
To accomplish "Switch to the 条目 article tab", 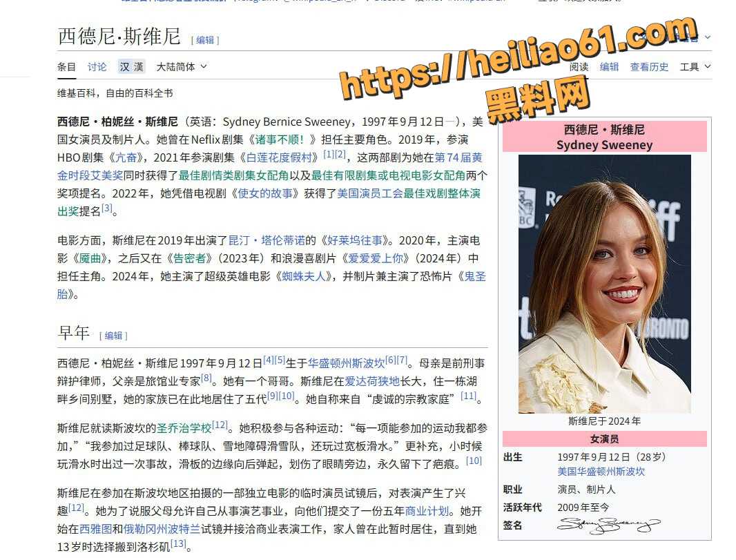I will pyautogui.click(x=66, y=67).
